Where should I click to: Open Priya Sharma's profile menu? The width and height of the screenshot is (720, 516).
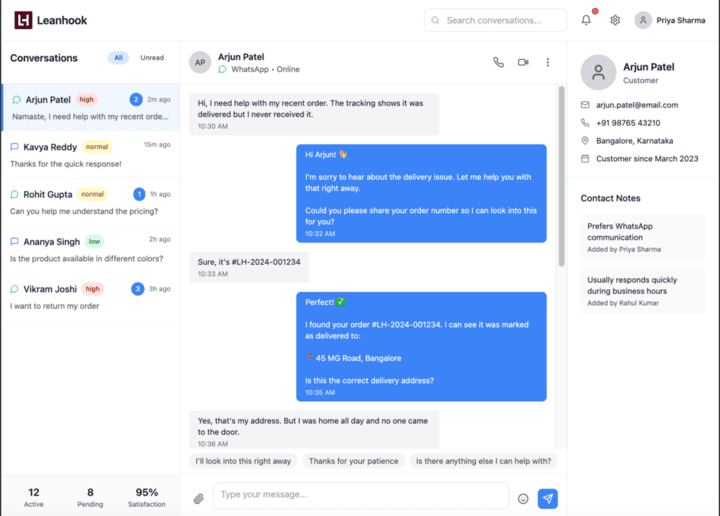tap(670, 20)
